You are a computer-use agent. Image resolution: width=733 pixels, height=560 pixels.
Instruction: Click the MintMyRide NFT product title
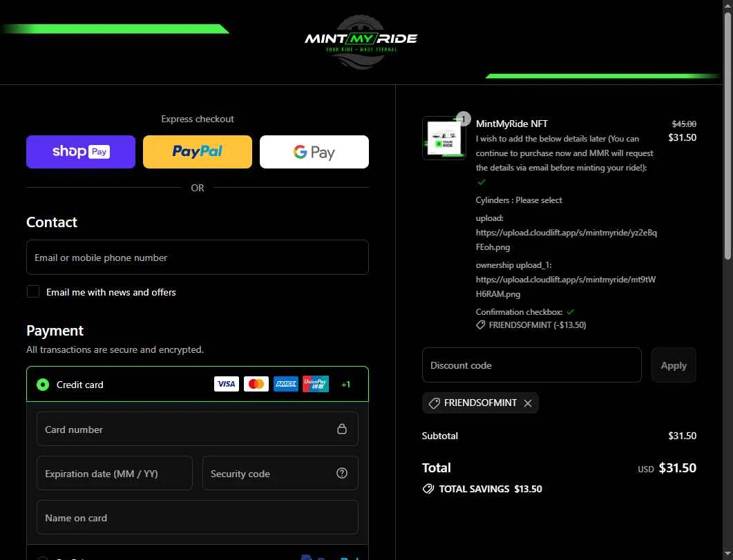[511, 124]
